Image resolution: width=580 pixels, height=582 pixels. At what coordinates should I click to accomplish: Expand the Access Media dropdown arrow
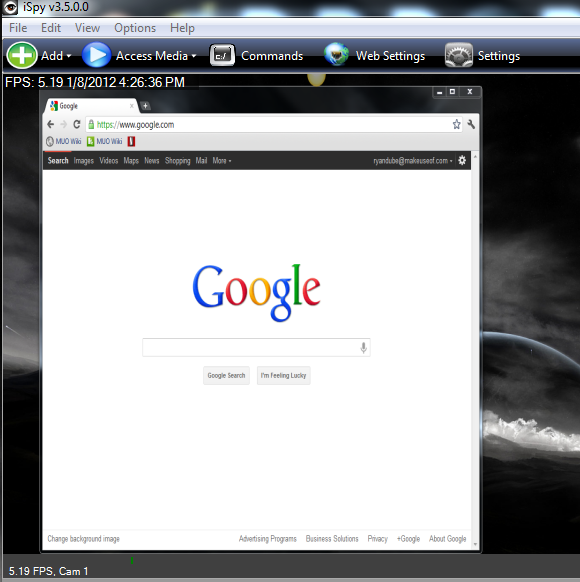tap(194, 56)
